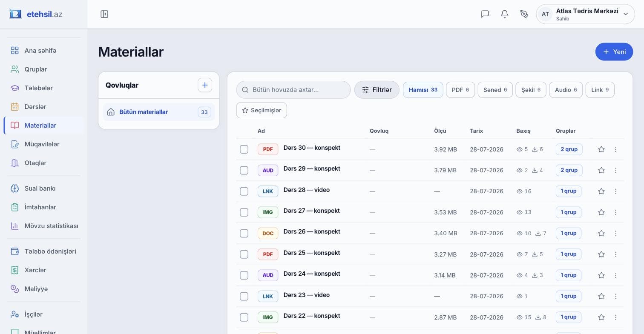The width and height of the screenshot is (644, 334).
Task: Star the Dərs 22 — konspekt material
Action: tap(601, 317)
